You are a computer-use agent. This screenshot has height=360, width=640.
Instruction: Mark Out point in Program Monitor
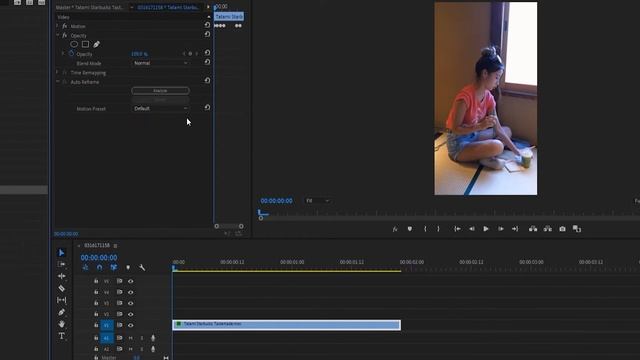[x=438, y=229]
